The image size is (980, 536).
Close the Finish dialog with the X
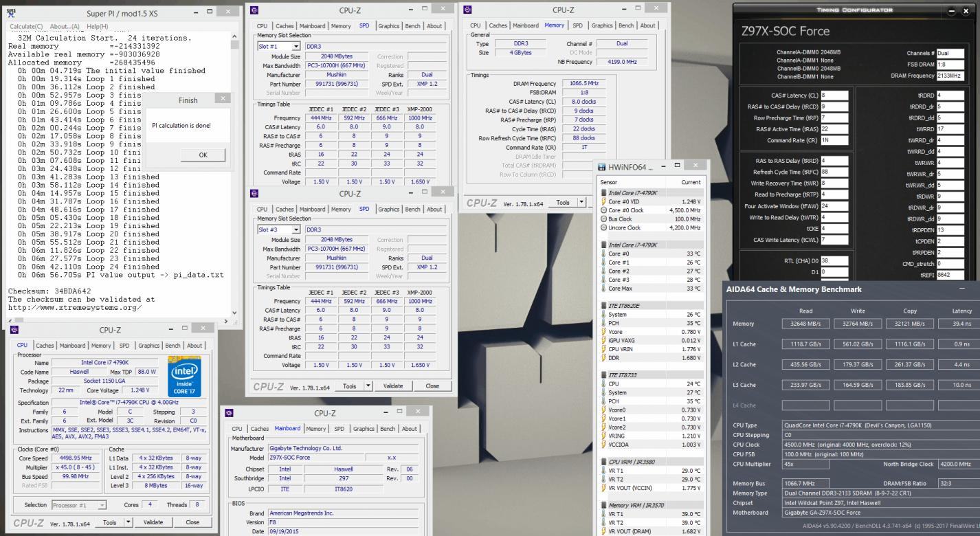tap(221, 100)
